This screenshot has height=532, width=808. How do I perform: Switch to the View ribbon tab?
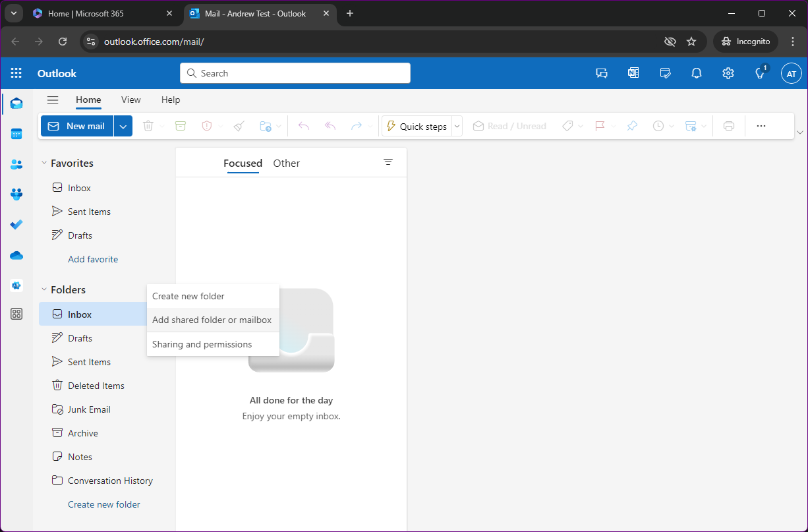tap(131, 100)
